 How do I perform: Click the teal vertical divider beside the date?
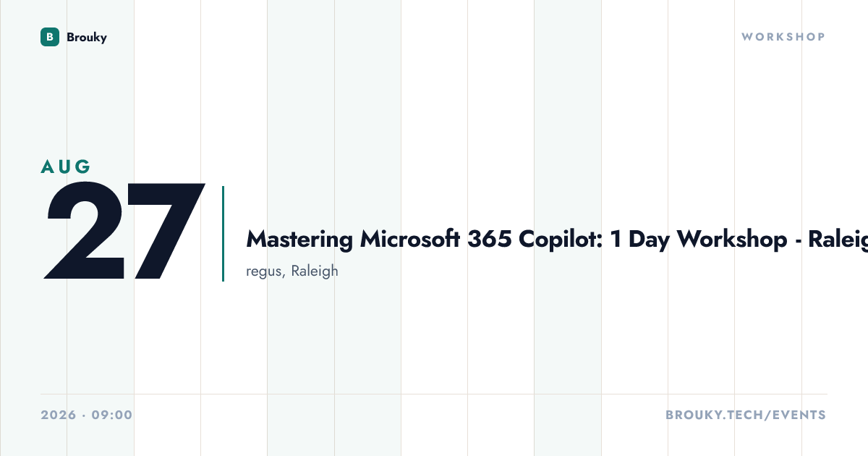tap(223, 234)
